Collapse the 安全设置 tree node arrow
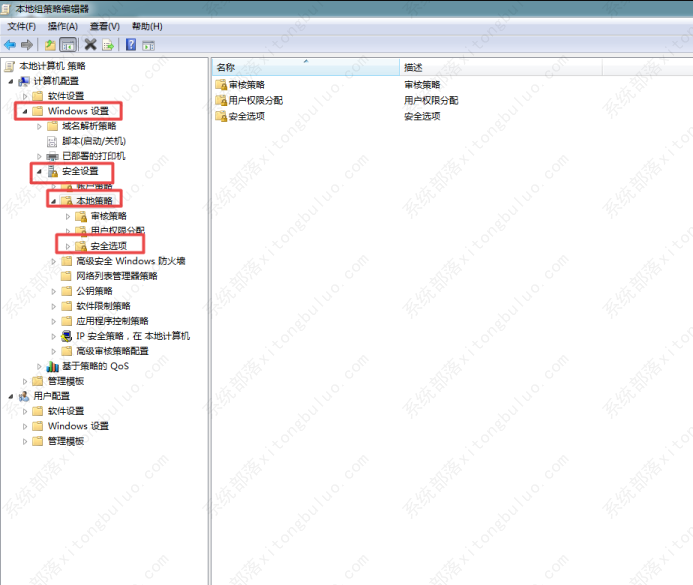 click(x=39, y=171)
